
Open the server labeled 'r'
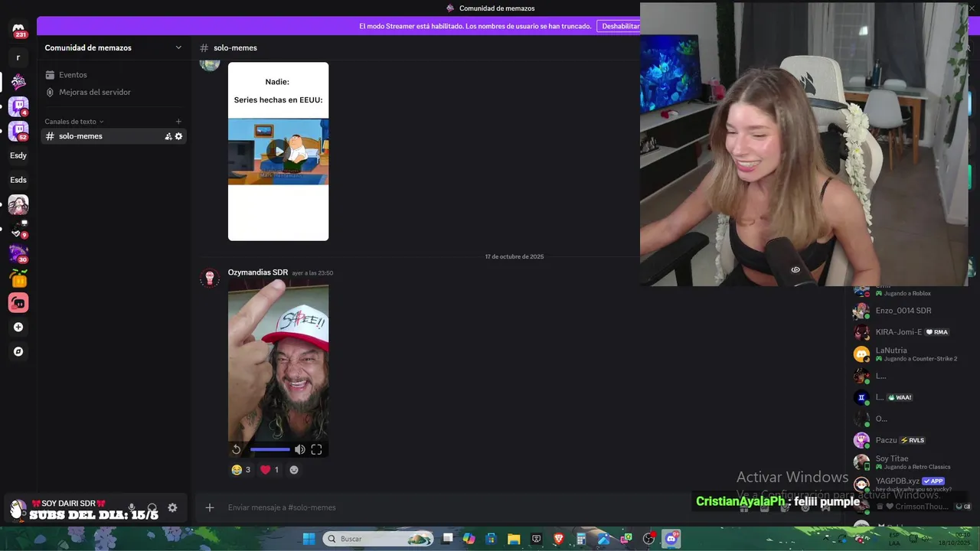point(18,57)
